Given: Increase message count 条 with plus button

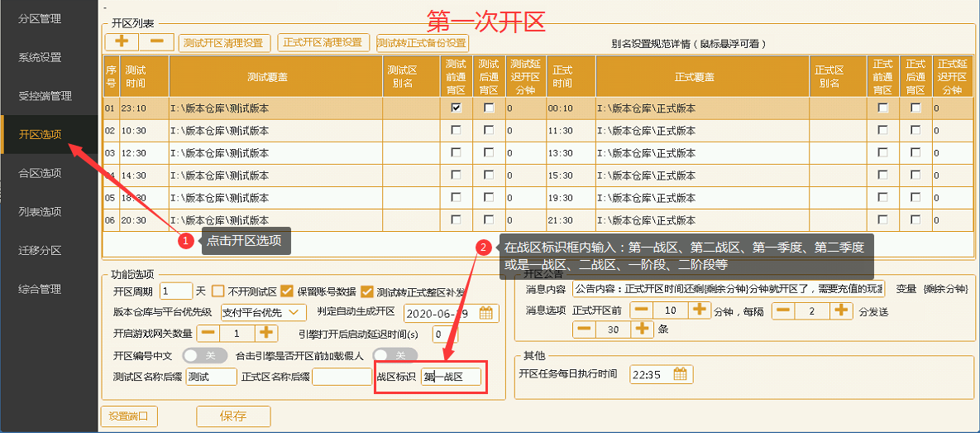Looking at the screenshot, I should [643, 329].
